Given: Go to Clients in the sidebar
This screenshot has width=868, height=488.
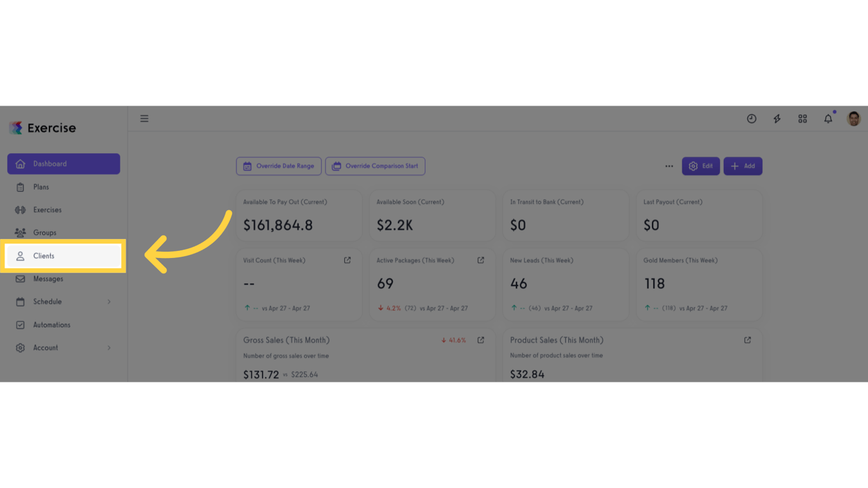Looking at the screenshot, I should pos(64,256).
